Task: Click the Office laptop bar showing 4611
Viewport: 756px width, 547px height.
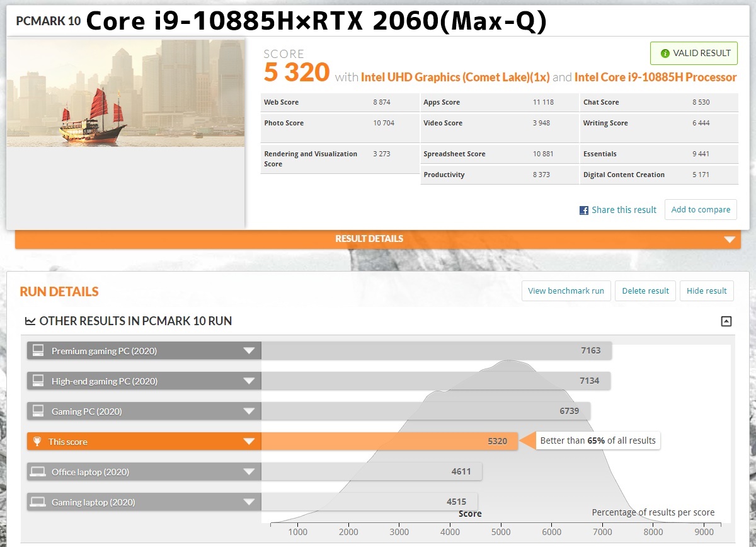Action: pos(372,472)
